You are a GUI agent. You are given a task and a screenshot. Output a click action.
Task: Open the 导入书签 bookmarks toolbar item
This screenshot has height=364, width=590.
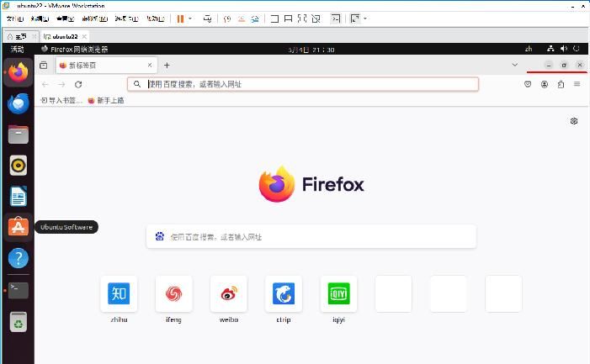(x=61, y=100)
